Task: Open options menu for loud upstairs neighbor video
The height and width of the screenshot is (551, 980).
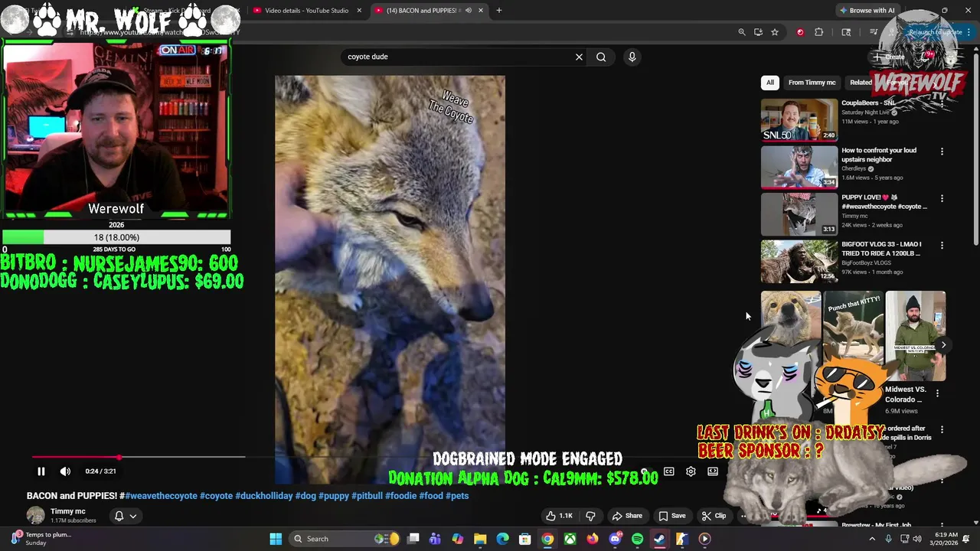Action: click(x=942, y=152)
